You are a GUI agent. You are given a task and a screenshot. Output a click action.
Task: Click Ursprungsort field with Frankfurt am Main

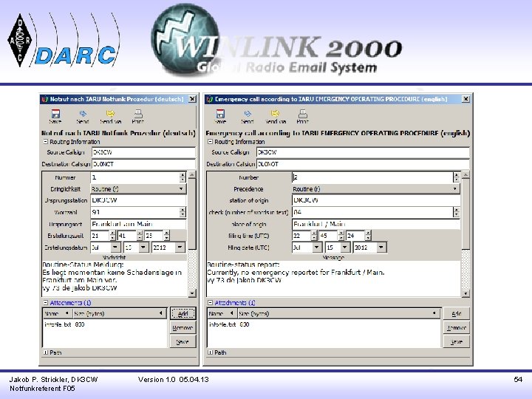(x=138, y=224)
